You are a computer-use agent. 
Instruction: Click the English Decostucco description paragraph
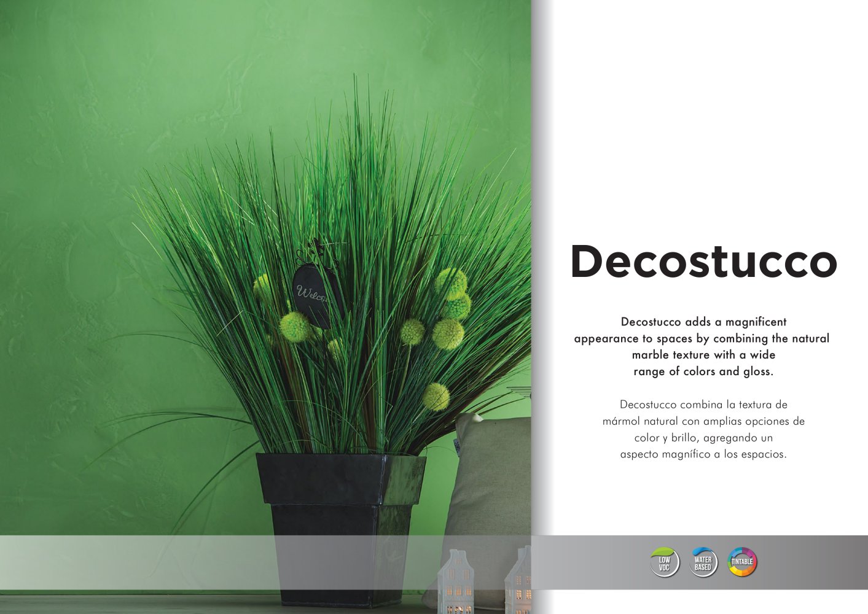702,346
